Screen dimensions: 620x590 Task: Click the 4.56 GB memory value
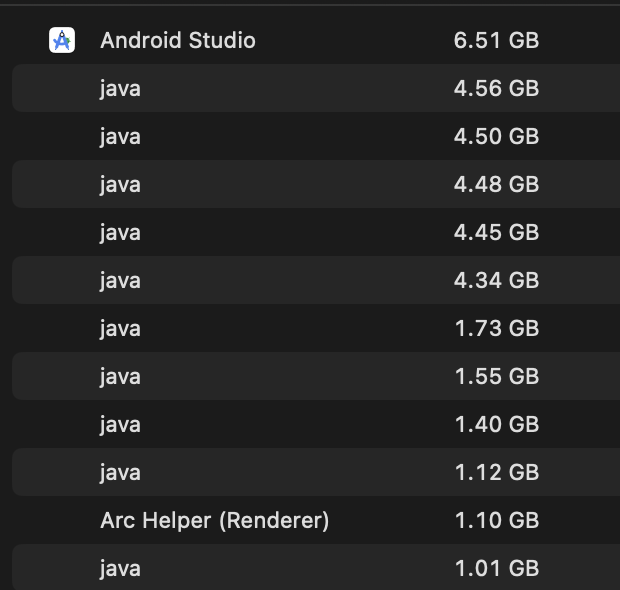pyautogui.click(x=496, y=88)
